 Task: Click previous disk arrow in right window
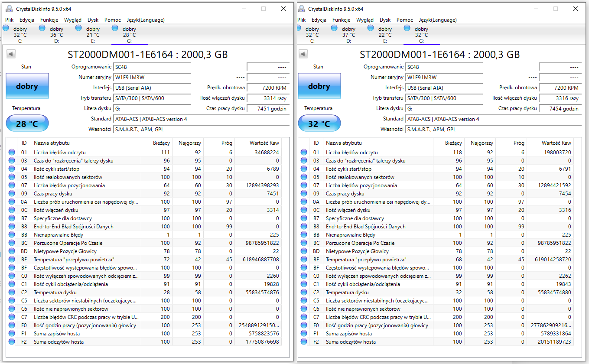point(303,54)
